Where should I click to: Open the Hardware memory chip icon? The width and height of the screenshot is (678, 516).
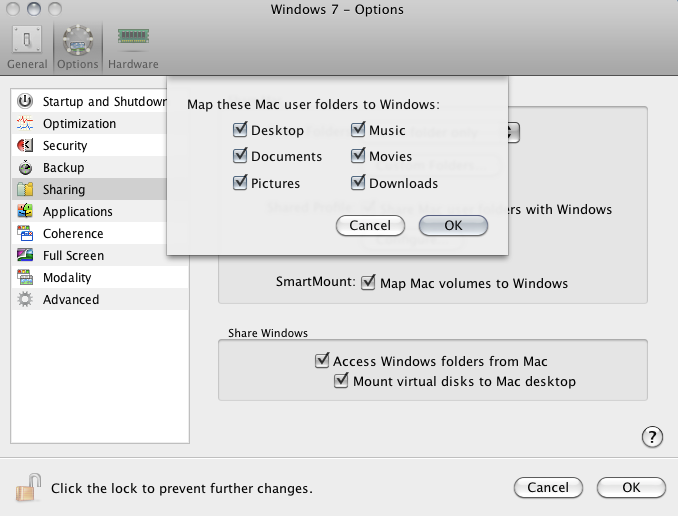133,37
